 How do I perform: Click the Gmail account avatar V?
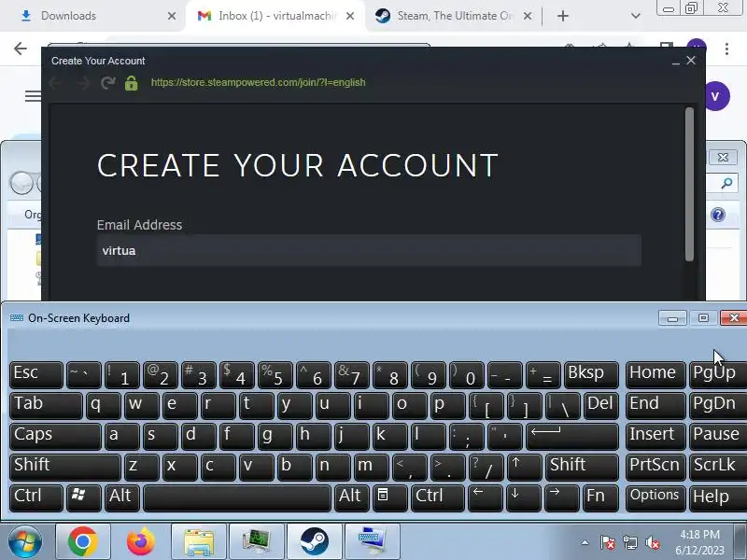coord(715,96)
